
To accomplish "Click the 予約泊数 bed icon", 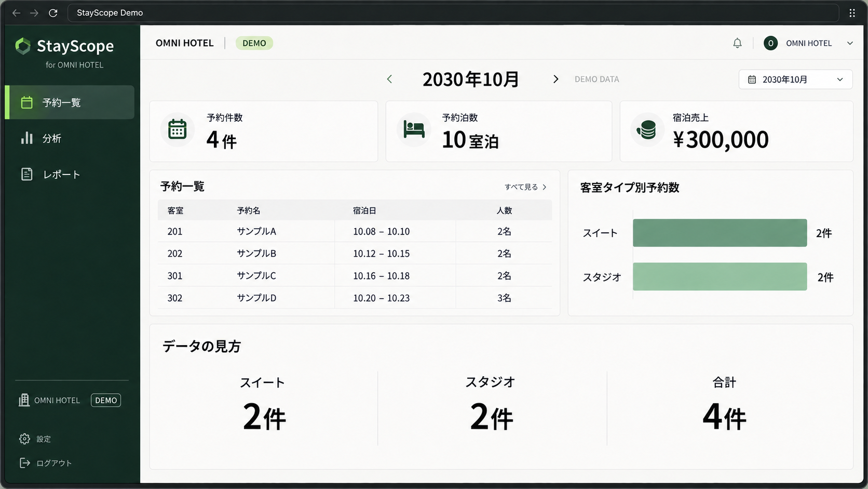I will 414,129.
